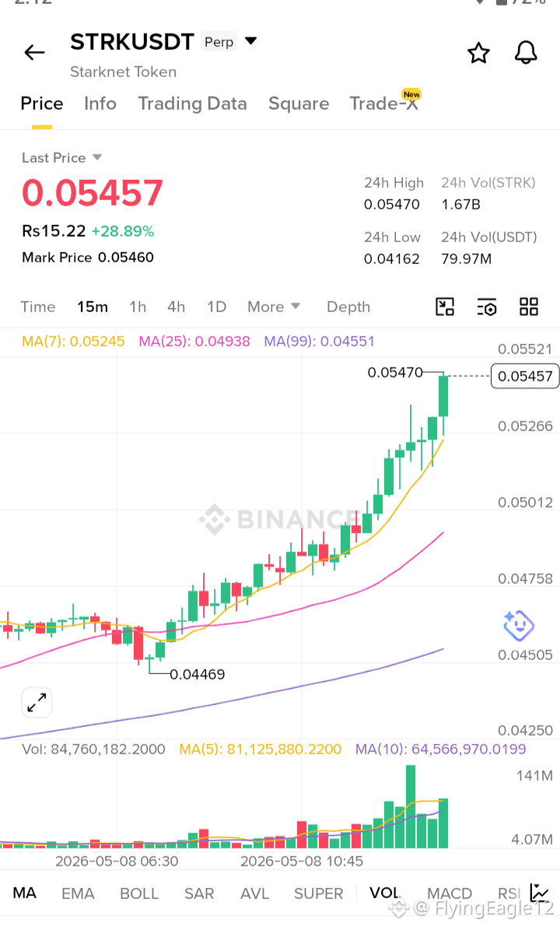The image size is (560, 927).
Task: Switch to the Info tab
Action: pyautogui.click(x=100, y=104)
